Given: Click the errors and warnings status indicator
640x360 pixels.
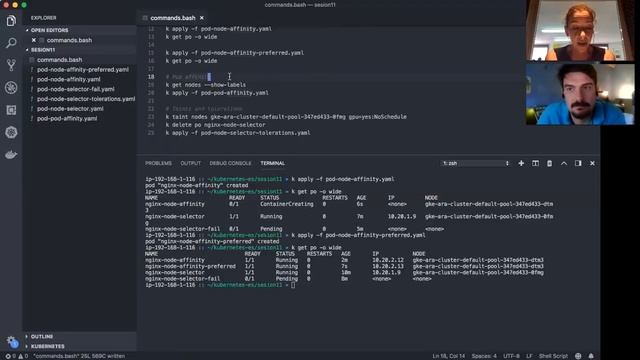Looking at the screenshot, I should pos(16,356).
